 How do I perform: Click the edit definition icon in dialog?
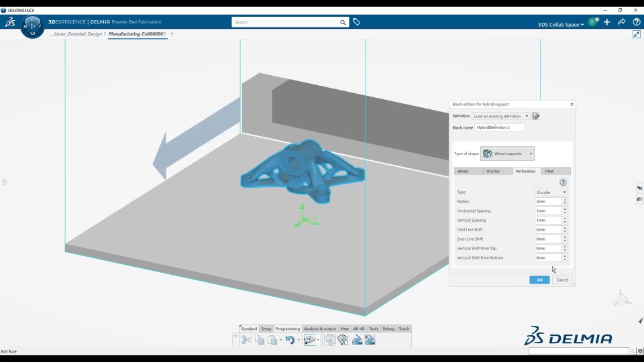click(536, 116)
